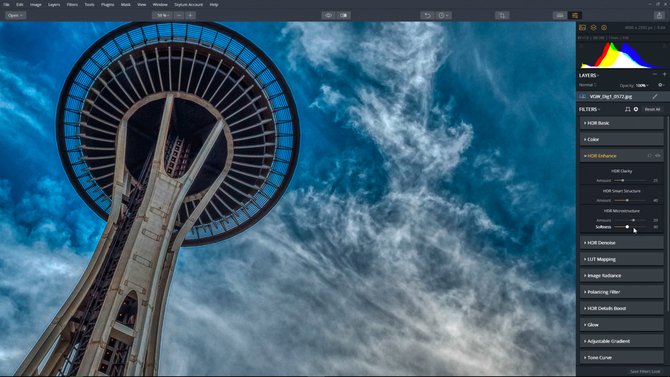Screen dimensions: 670x377
Task: Click the Save Filters Look button
Action: pyautogui.click(x=645, y=371)
